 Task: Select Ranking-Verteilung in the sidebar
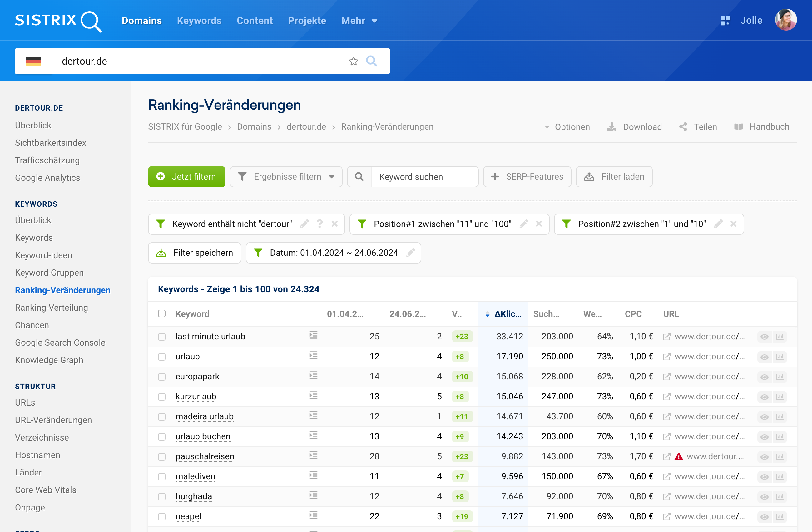tap(52, 308)
